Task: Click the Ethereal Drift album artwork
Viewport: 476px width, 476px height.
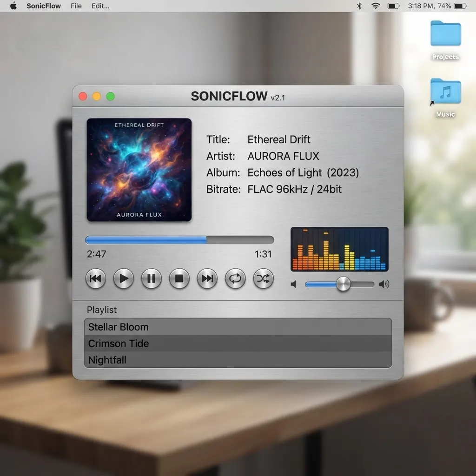Action: pyautogui.click(x=139, y=170)
